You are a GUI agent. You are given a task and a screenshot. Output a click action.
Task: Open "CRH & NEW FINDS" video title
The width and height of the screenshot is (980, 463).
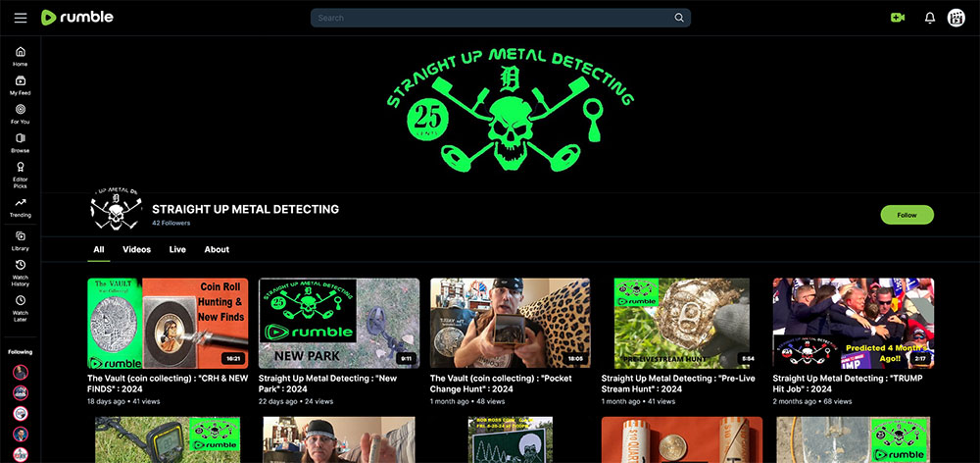coord(168,384)
